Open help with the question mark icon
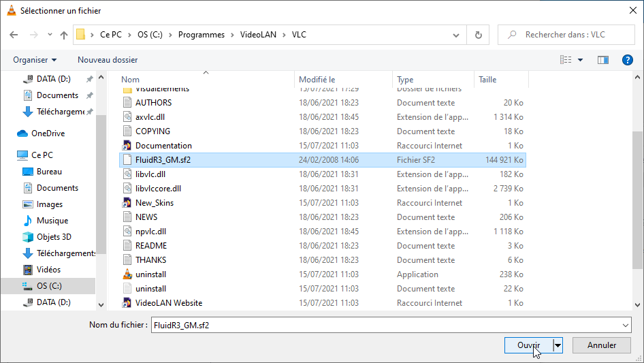The width and height of the screenshot is (644, 363). (x=627, y=60)
